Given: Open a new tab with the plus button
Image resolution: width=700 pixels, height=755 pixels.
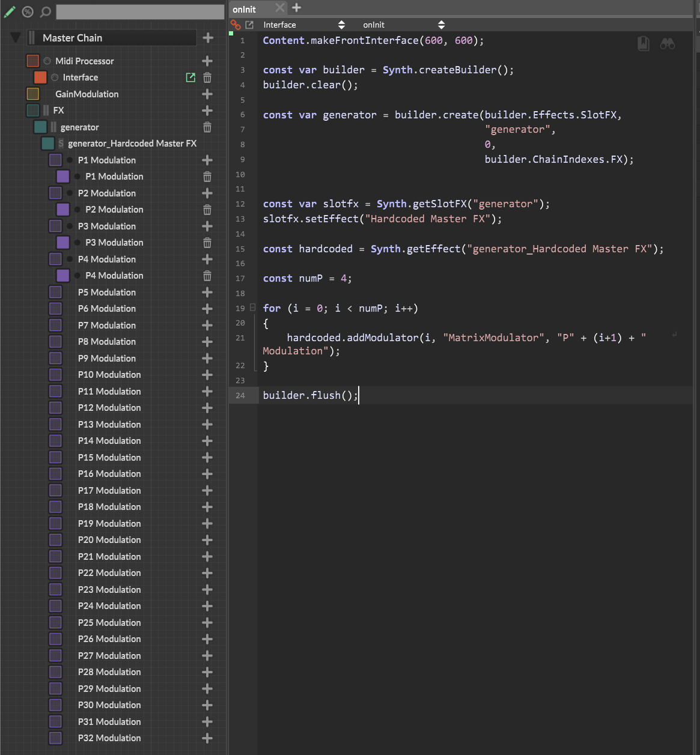Looking at the screenshot, I should pos(296,8).
